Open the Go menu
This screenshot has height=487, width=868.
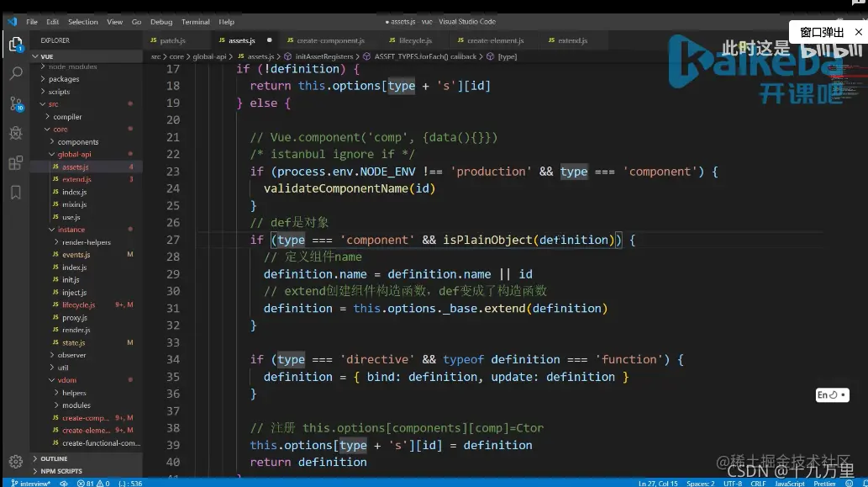click(136, 22)
